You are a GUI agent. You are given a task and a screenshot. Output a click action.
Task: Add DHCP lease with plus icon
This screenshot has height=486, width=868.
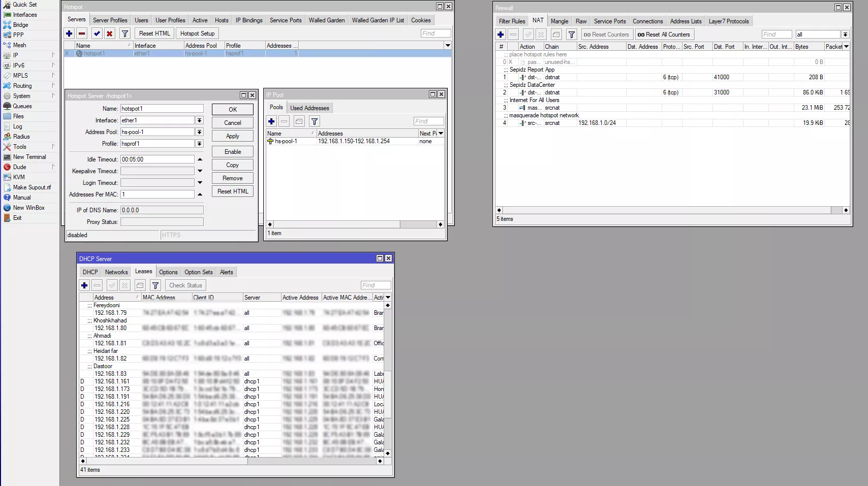[x=84, y=285]
